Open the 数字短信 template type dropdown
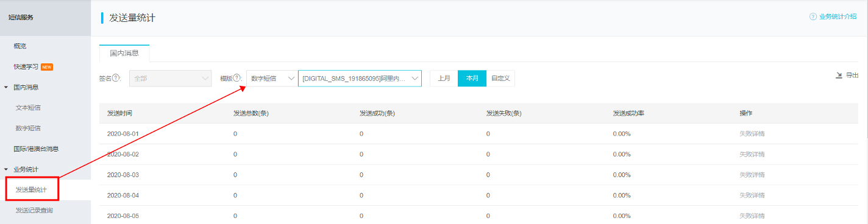Screen dimensions: 868x224 [272, 79]
